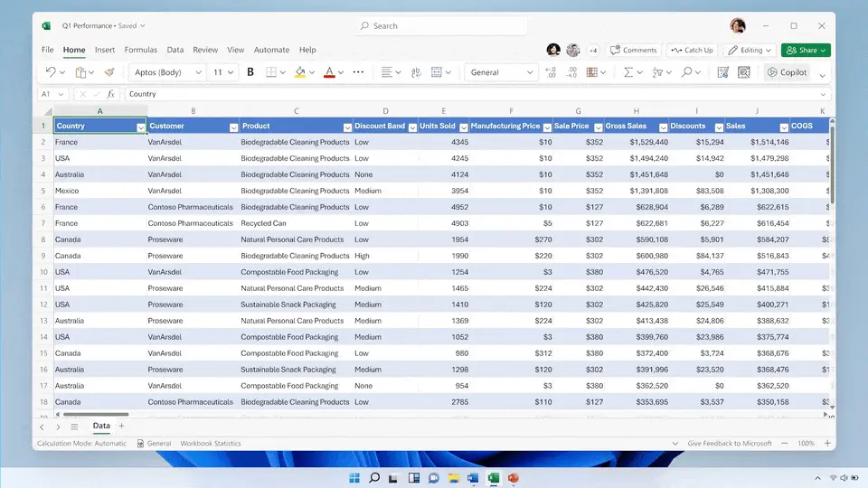This screenshot has width=868, height=488.
Task: Click the formula bar containing Country
Action: (476, 94)
